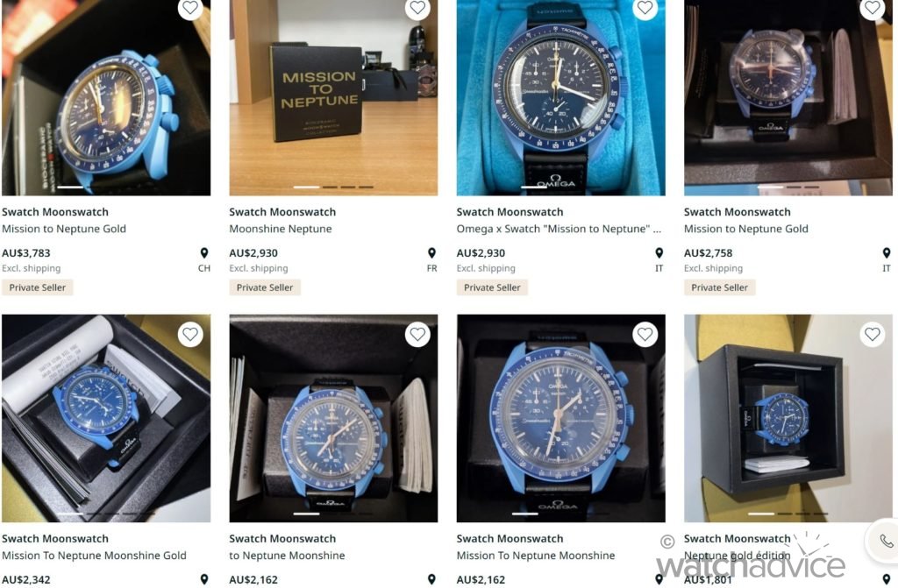This screenshot has width=898, height=588.
Task: Favorite the AU$2,758 Mission to Neptune Gold
Action: (873, 7)
